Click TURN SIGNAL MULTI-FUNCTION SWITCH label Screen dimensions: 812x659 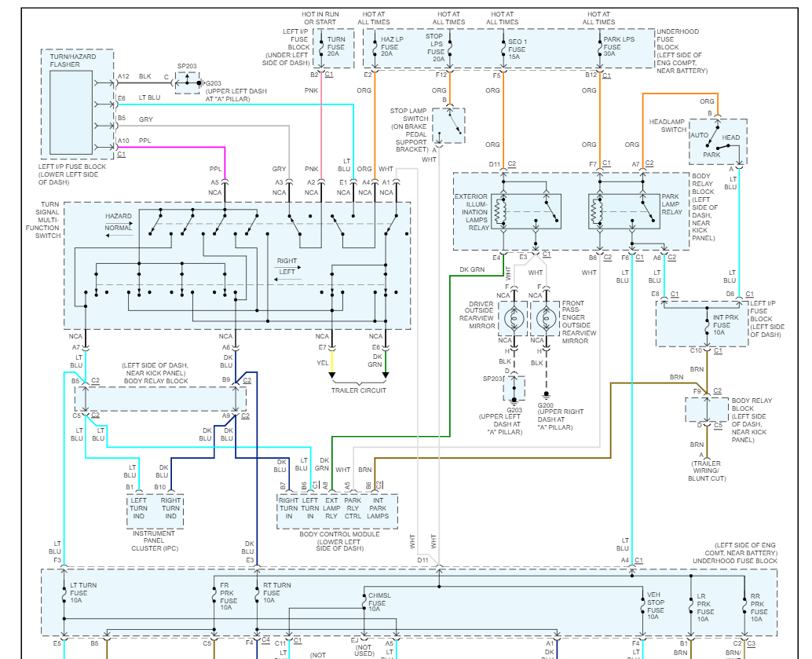[43, 220]
